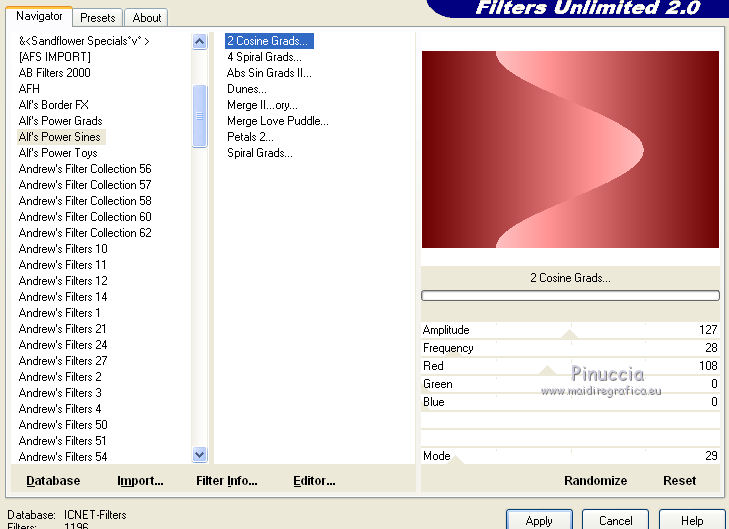
Task: Select AFH category
Action: 29,89
